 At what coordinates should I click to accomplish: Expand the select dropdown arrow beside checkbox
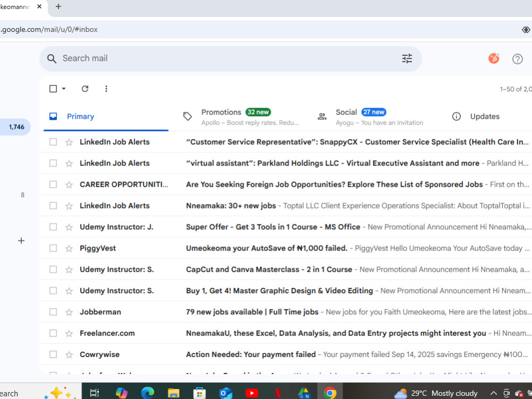pyautogui.click(x=64, y=89)
